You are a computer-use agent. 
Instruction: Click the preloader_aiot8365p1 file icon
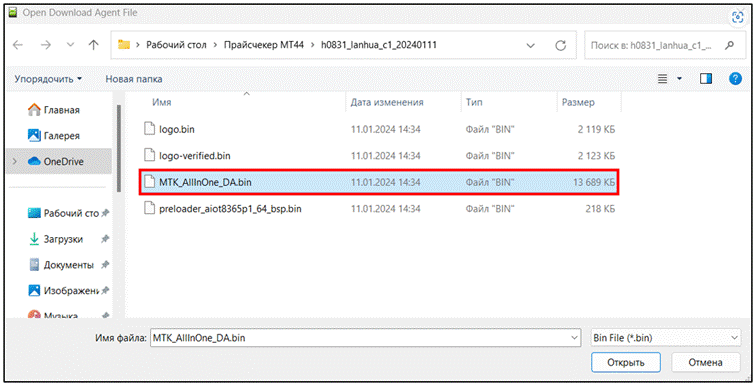tap(150, 208)
